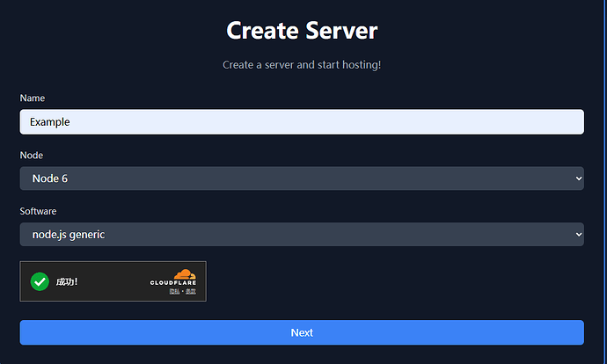Click the Create Server heading
Screen dimensions: 607x364
pyautogui.click(x=302, y=31)
